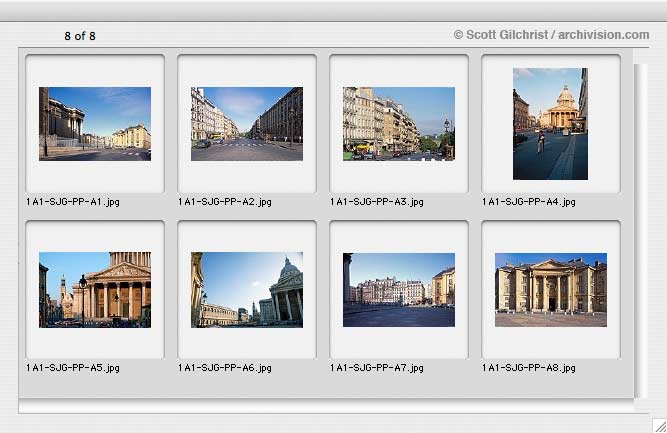Click the '8 of 8' count label

click(x=80, y=36)
